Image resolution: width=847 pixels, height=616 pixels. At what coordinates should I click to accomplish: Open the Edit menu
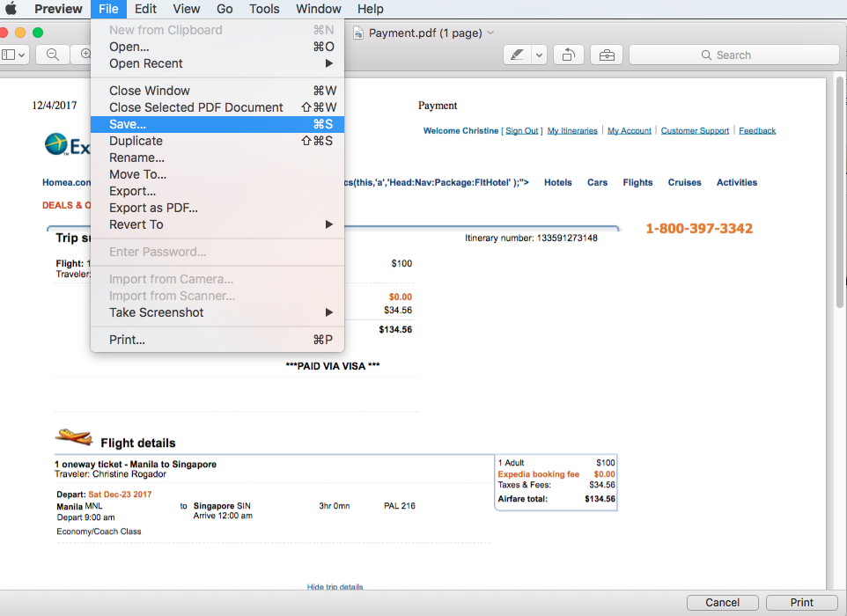click(145, 9)
